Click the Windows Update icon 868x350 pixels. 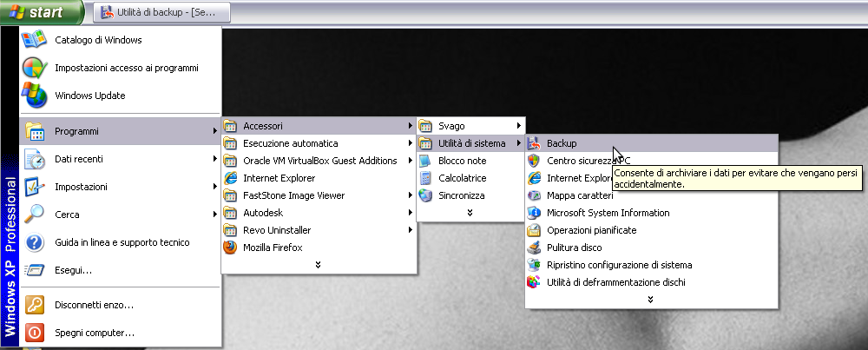point(34,96)
